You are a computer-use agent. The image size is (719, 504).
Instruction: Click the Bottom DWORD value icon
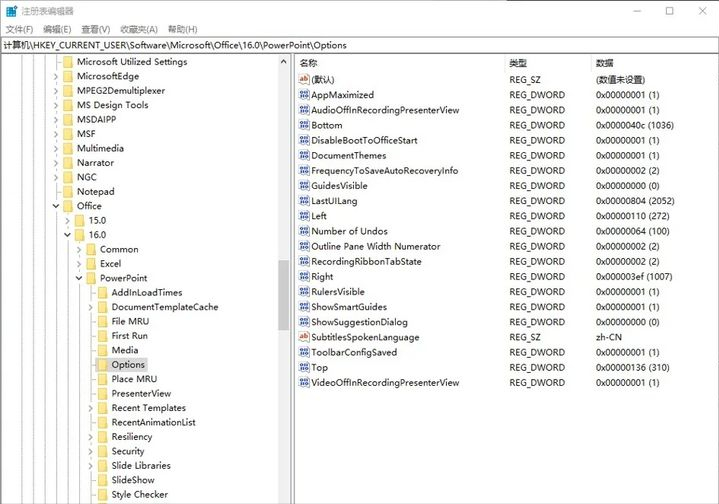[x=304, y=125]
